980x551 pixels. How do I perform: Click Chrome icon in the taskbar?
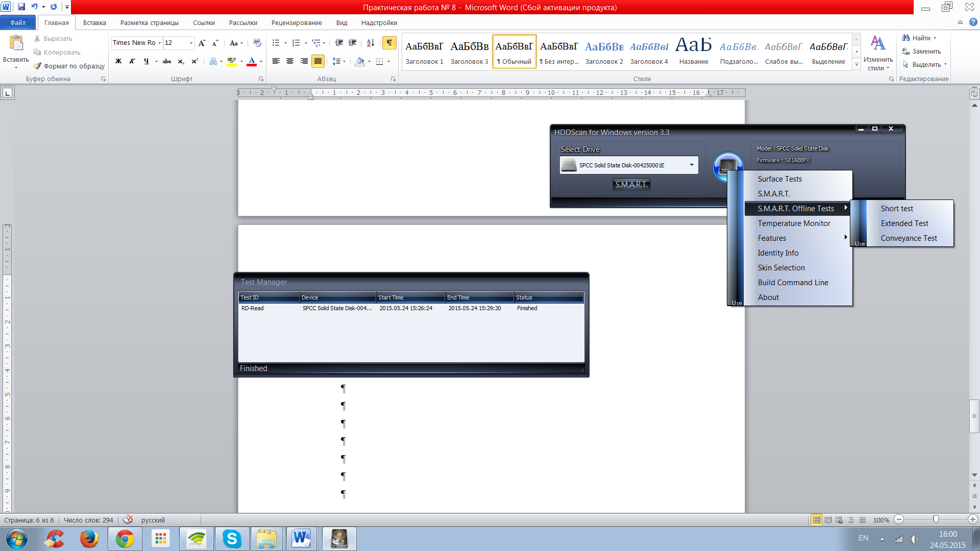coord(125,539)
